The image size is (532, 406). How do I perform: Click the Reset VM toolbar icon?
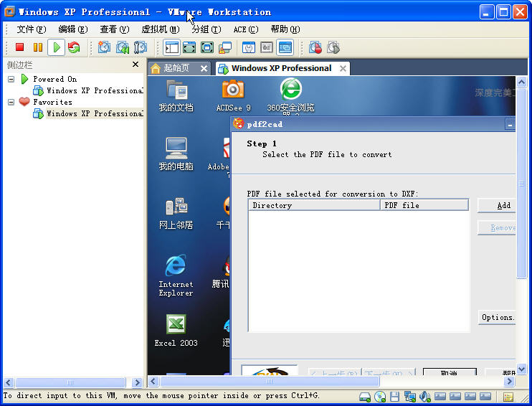pos(74,48)
